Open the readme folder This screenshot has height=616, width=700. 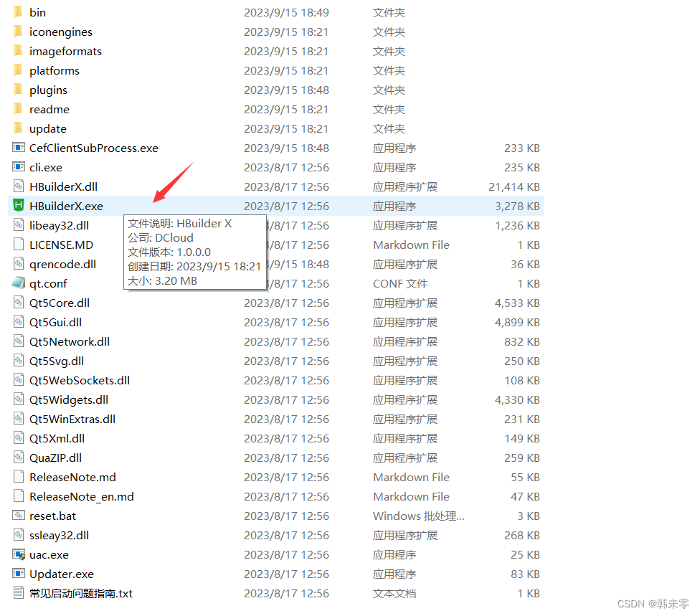[49, 109]
